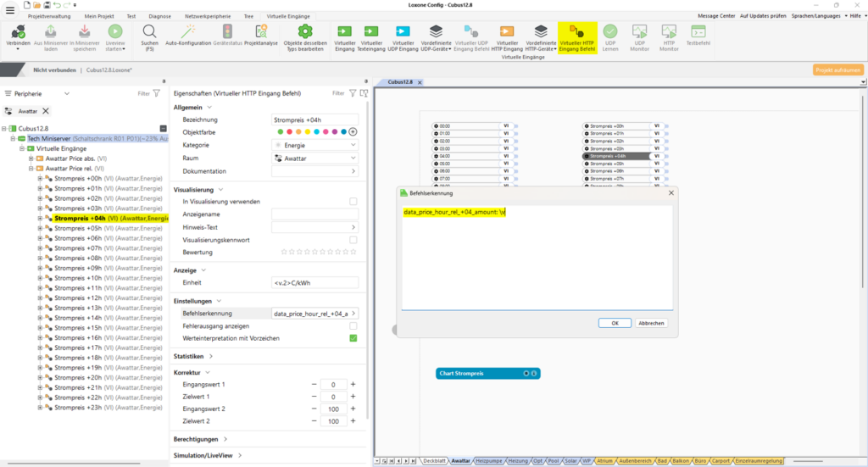
Task: Expand the Statistiken section
Action: point(193,357)
